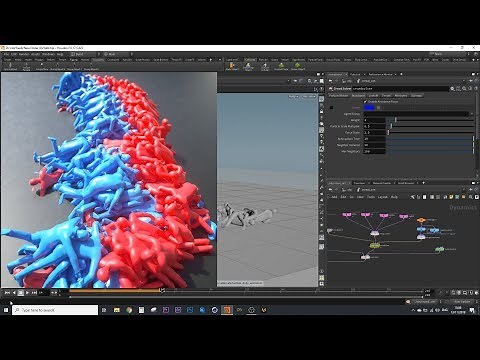Toggle Enable Avoidance Force checkbox

[x=365, y=101]
